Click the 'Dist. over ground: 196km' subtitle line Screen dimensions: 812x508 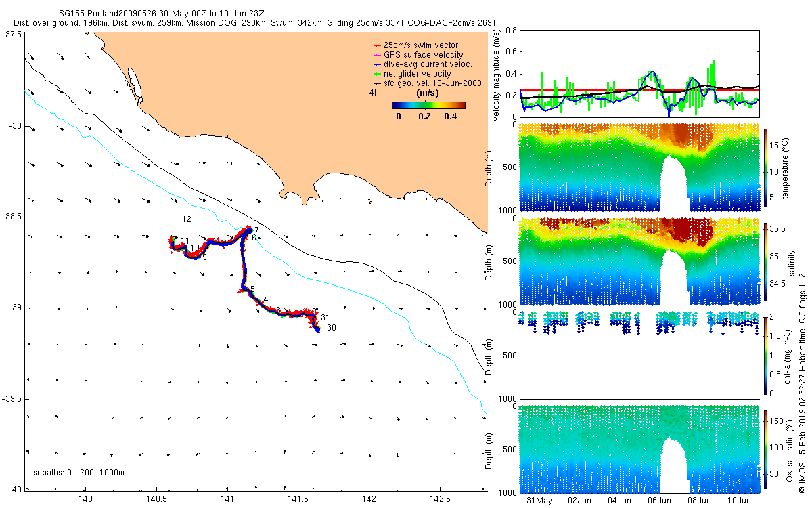coord(256,24)
